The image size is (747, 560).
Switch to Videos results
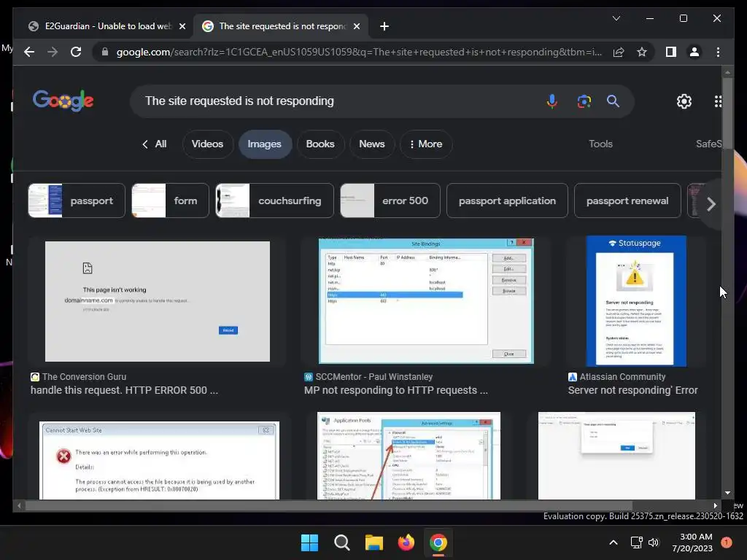pyautogui.click(x=207, y=144)
